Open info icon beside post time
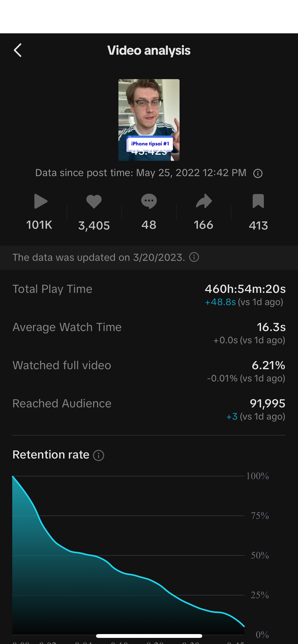This screenshot has height=644, width=298. (x=258, y=174)
